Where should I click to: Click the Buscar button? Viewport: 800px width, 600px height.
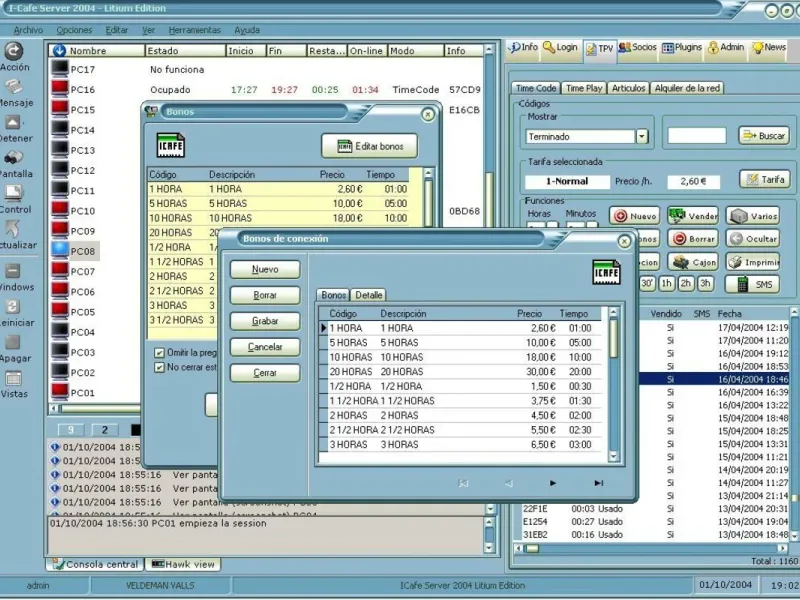pos(764,136)
